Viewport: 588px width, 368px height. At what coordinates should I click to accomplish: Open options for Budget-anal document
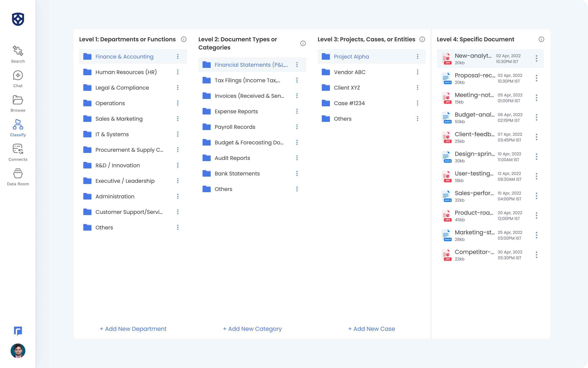537,118
